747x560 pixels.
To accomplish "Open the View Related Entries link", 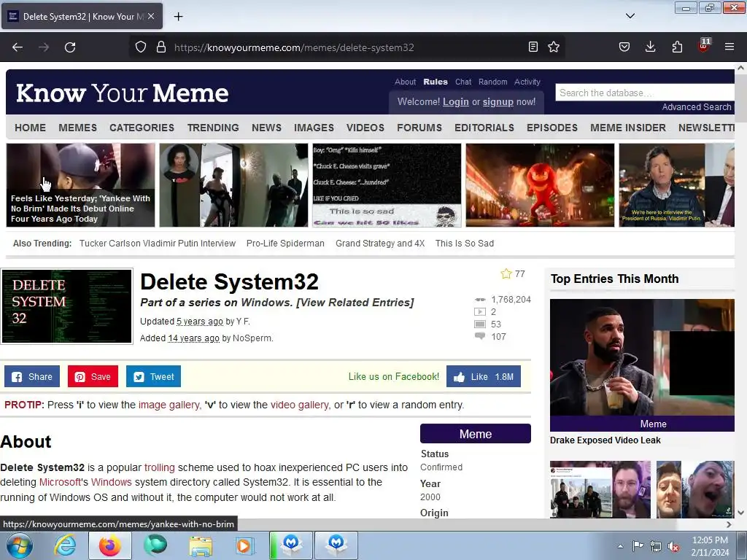I will point(355,303).
